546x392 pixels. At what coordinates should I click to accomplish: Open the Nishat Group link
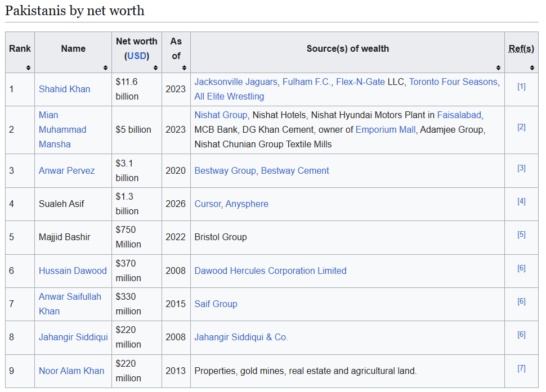[221, 115]
